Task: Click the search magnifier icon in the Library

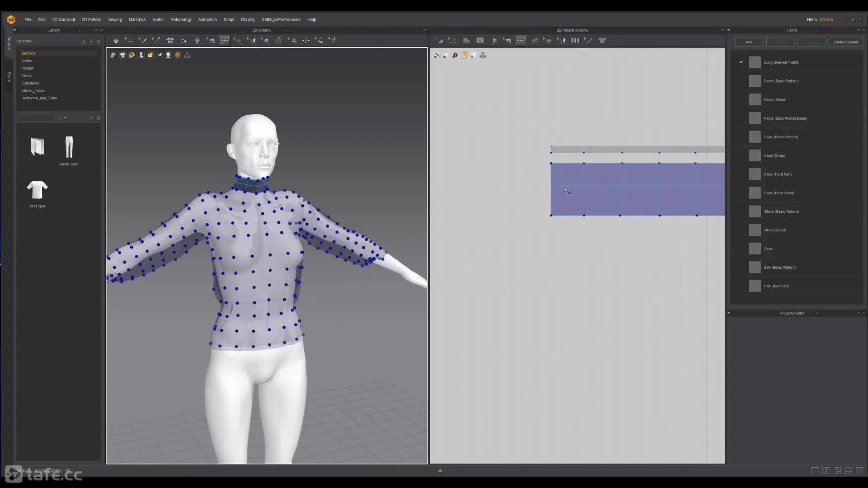Action: 59,118
